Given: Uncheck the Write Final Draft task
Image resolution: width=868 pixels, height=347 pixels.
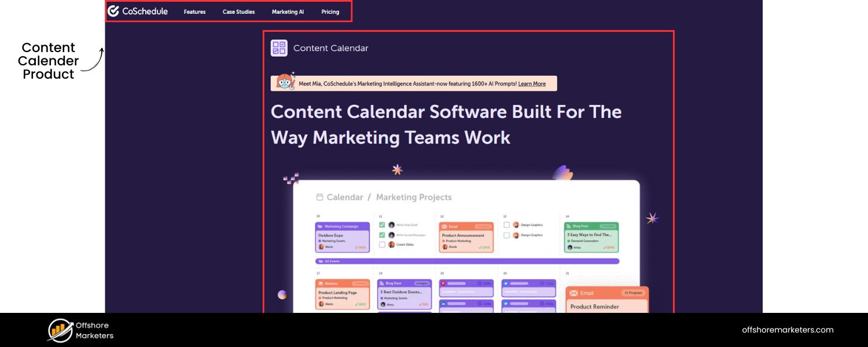Looking at the screenshot, I should point(382,224).
